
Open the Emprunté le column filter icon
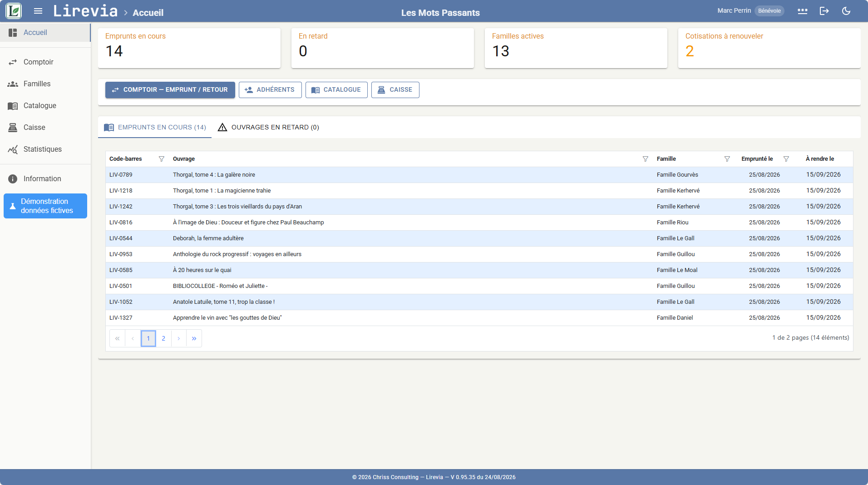pyautogui.click(x=786, y=159)
